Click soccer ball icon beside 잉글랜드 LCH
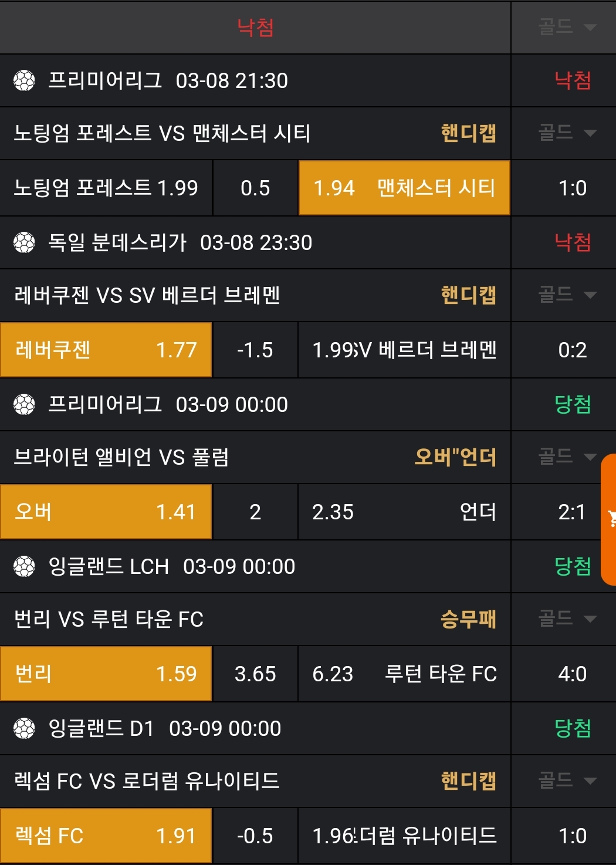This screenshot has height=865, width=616. point(24,566)
